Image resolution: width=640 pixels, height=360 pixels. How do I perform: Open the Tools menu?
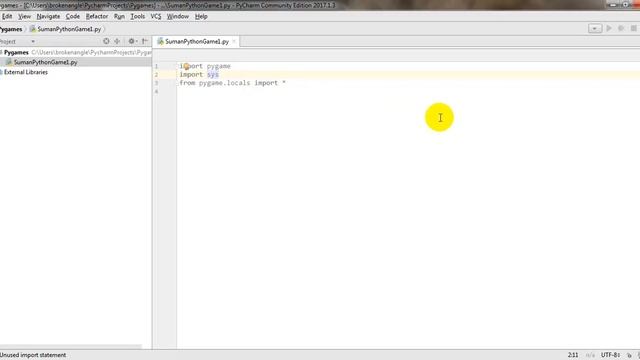[x=138, y=16]
